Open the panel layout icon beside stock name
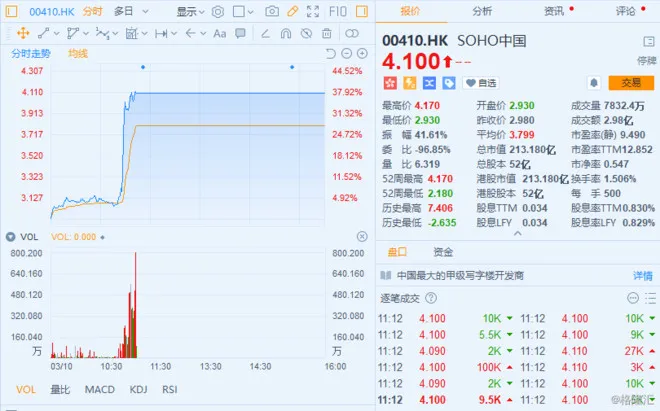The width and height of the screenshot is (660, 411). coord(649,41)
